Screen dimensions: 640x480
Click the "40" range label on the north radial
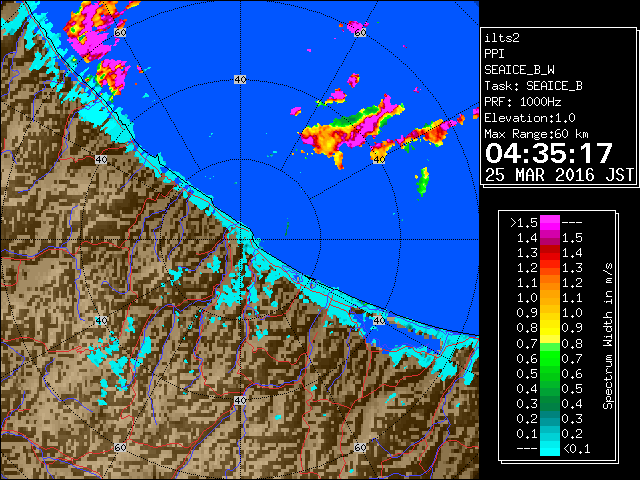(240, 80)
